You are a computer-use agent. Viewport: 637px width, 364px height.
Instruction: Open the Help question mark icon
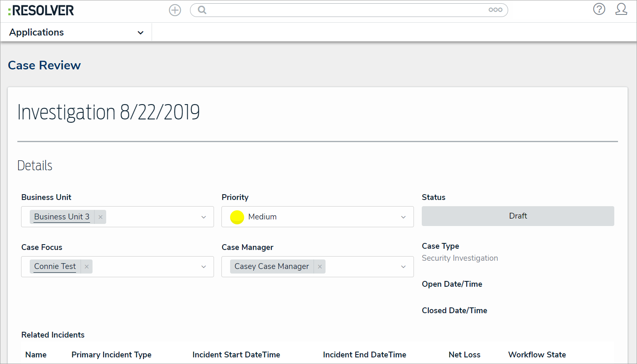tap(599, 9)
